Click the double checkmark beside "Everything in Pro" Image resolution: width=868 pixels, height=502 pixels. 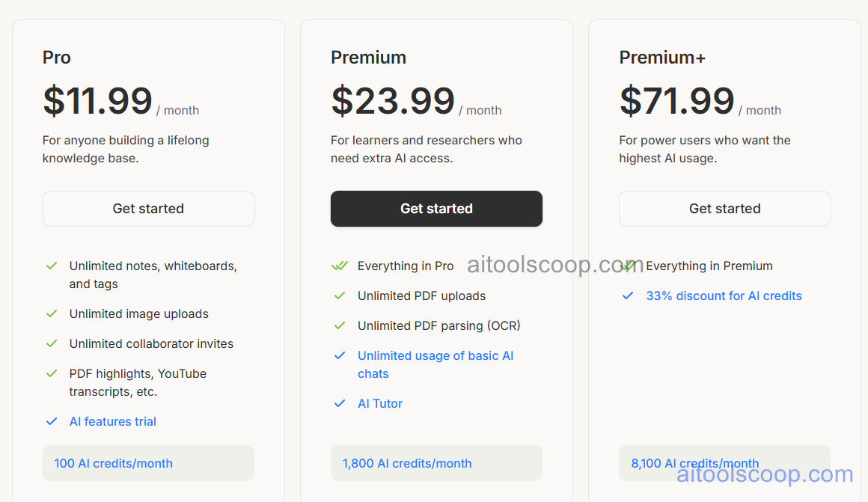tap(339, 266)
